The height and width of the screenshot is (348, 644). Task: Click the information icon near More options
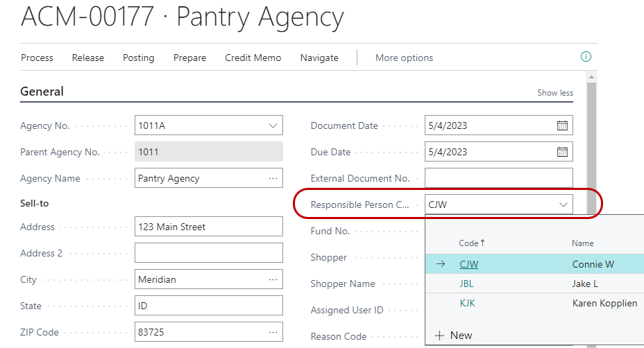(x=586, y=57)
